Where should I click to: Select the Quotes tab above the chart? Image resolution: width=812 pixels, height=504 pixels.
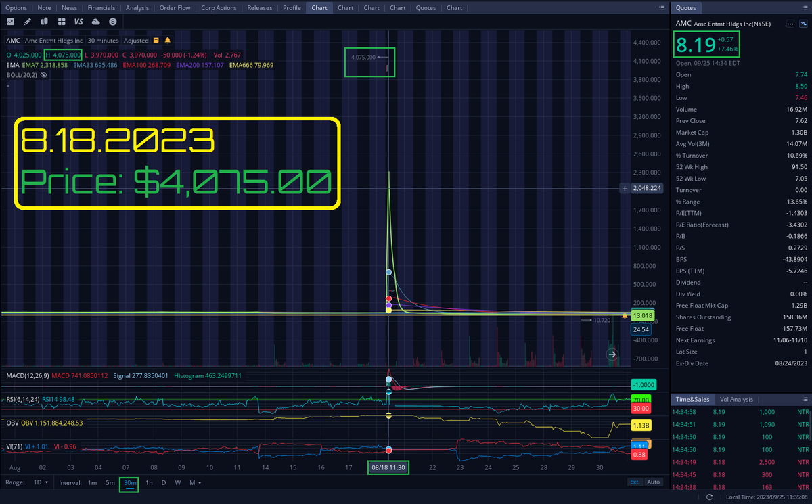[426, 8]
